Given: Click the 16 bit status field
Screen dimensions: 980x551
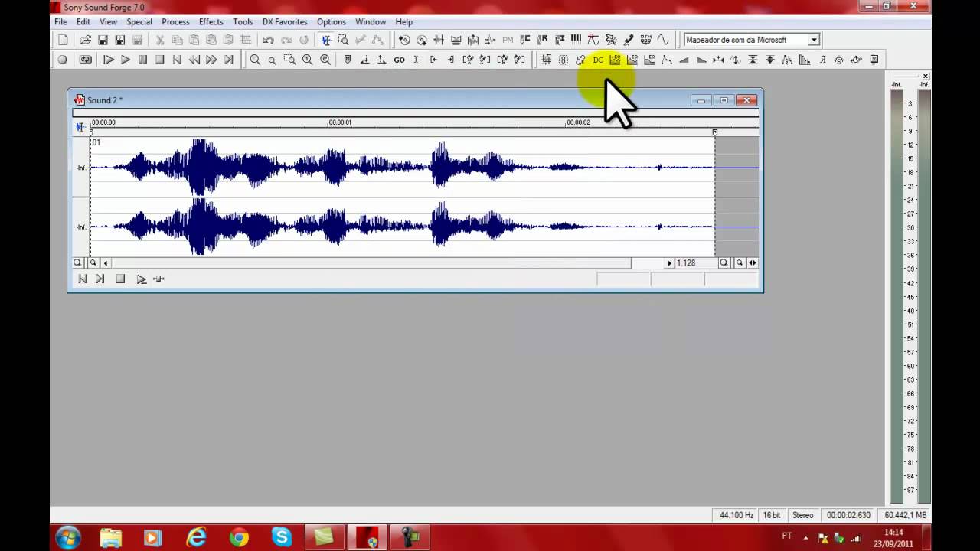Looking at the screenshot, I should (x=772, y=515).
